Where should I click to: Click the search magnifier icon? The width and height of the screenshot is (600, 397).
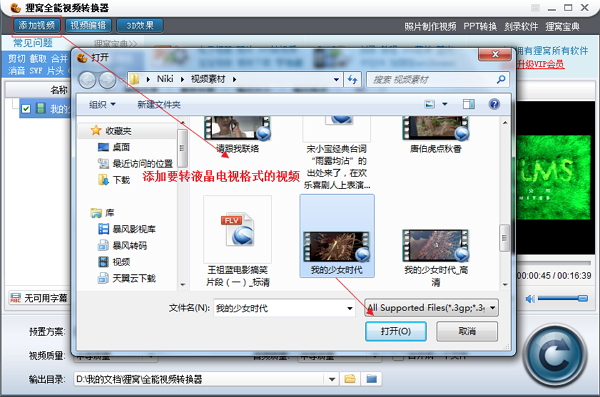(501, 80)
